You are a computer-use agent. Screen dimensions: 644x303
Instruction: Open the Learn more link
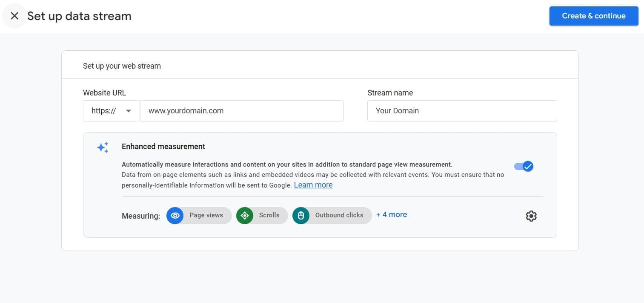click(x=313, y=185)
